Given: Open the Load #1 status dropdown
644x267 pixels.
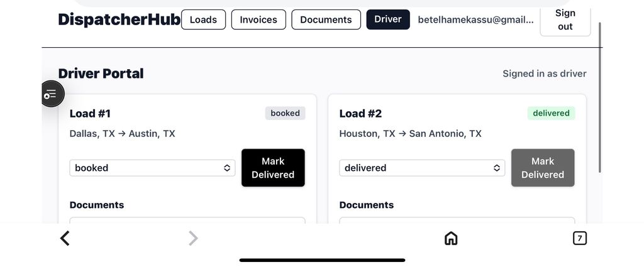Looking at the screenshot, I should point(152,168).
